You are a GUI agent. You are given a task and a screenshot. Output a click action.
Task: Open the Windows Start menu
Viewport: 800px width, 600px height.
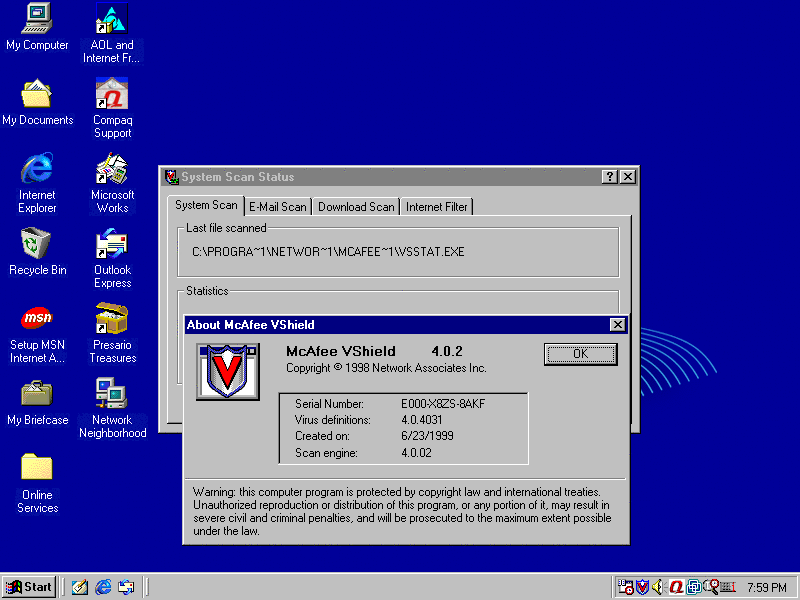[29, 587]
